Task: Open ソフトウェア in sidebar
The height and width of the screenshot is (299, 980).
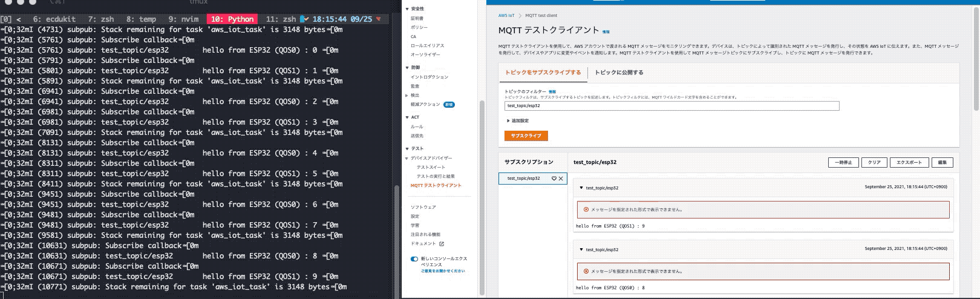Action: pos(423,207)
